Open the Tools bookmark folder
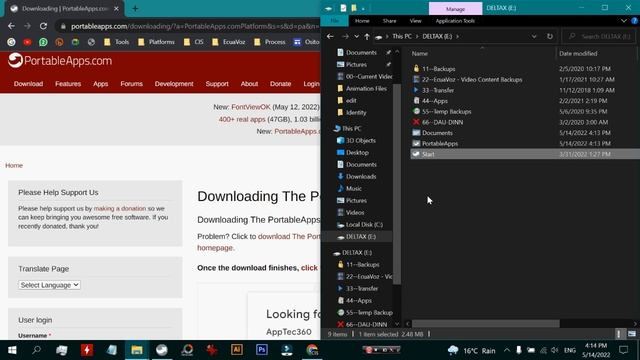Screen dimensions: 640x360 click(116, 42)
